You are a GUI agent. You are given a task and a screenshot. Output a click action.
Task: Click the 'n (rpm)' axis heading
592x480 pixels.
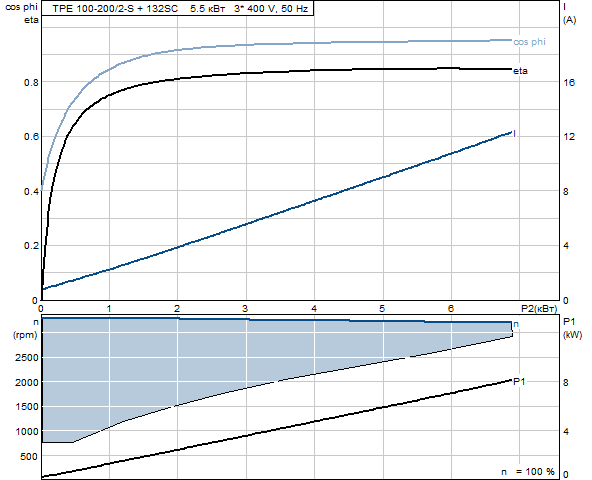pyautogui.click(x=25, y=328)
